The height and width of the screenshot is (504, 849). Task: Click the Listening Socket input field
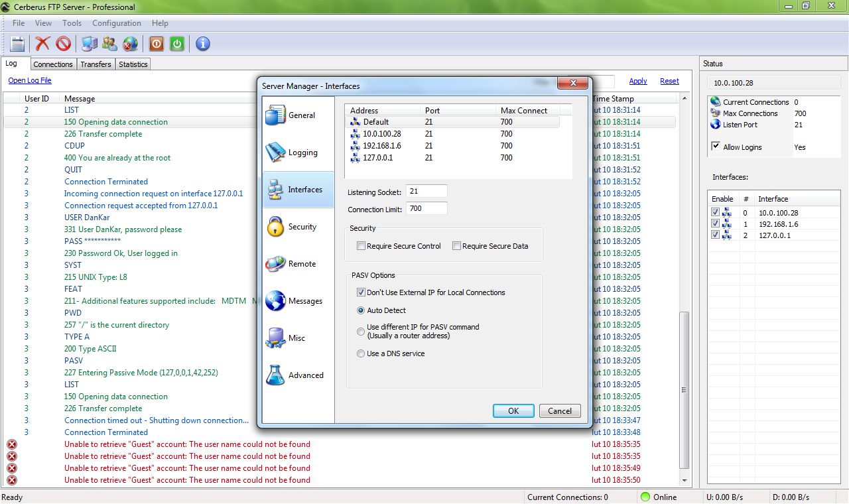(426, 192)
